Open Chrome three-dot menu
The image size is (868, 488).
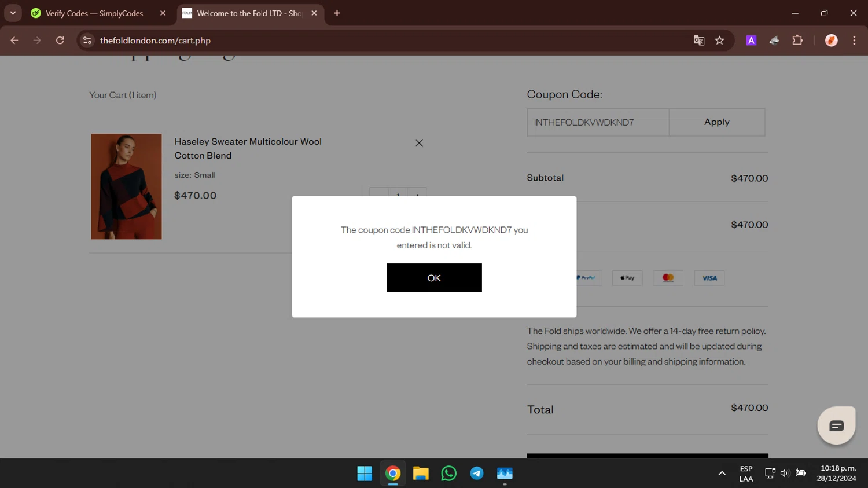coord(854,41)
